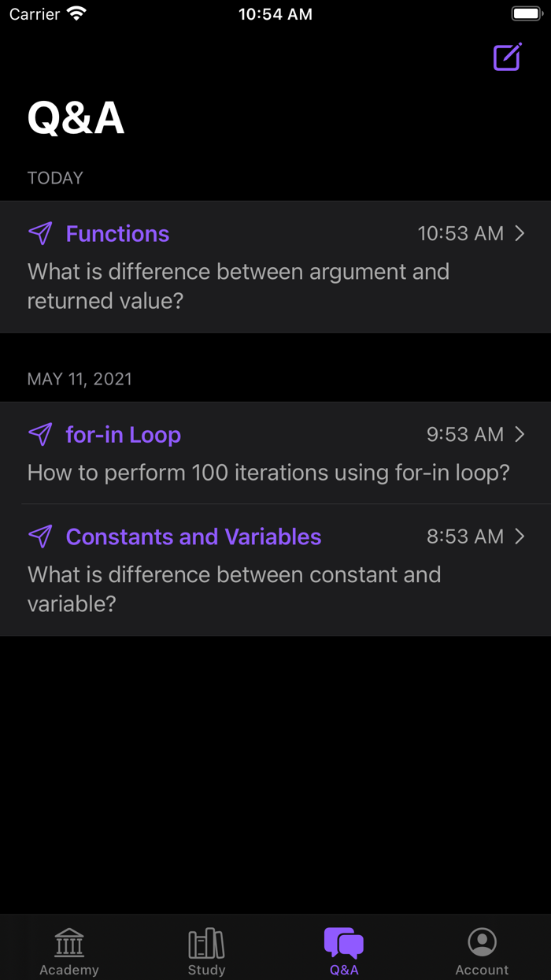This screenshot has height=980, width=551.
Task: Click the 10:53 AM timestamp
Action: [x=460, y=234]
